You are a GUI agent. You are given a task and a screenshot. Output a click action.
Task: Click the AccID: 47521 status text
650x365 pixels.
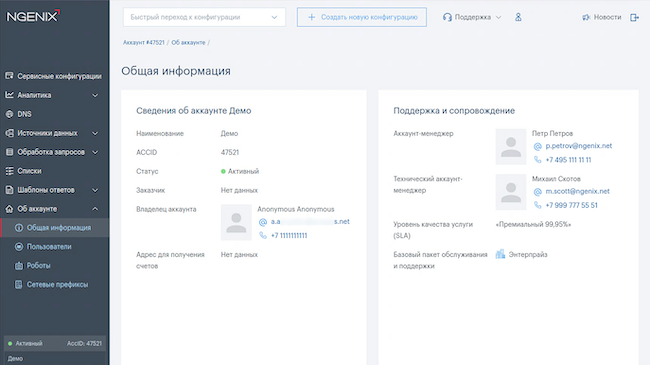click(84, 343)
